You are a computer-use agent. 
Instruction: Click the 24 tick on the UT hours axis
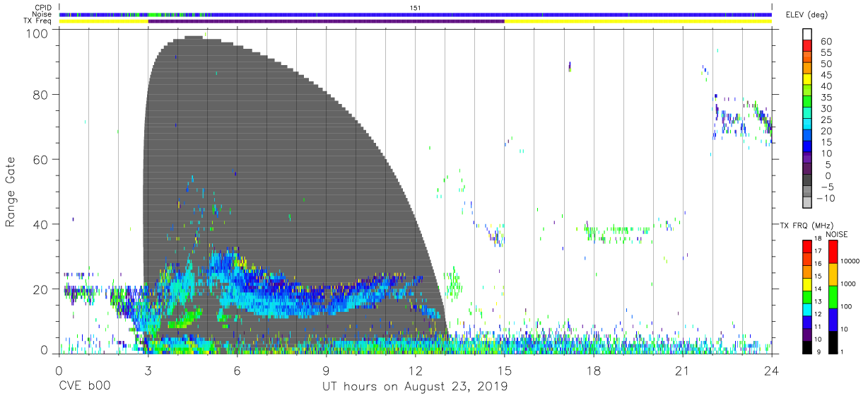772,371
